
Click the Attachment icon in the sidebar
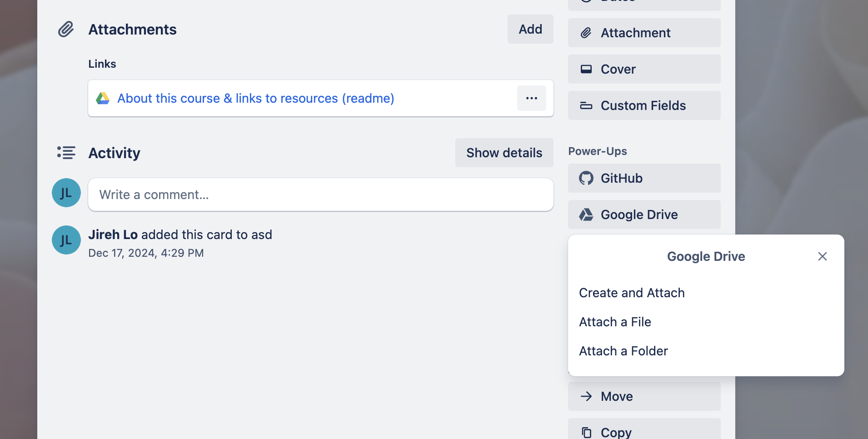[587, 33]
